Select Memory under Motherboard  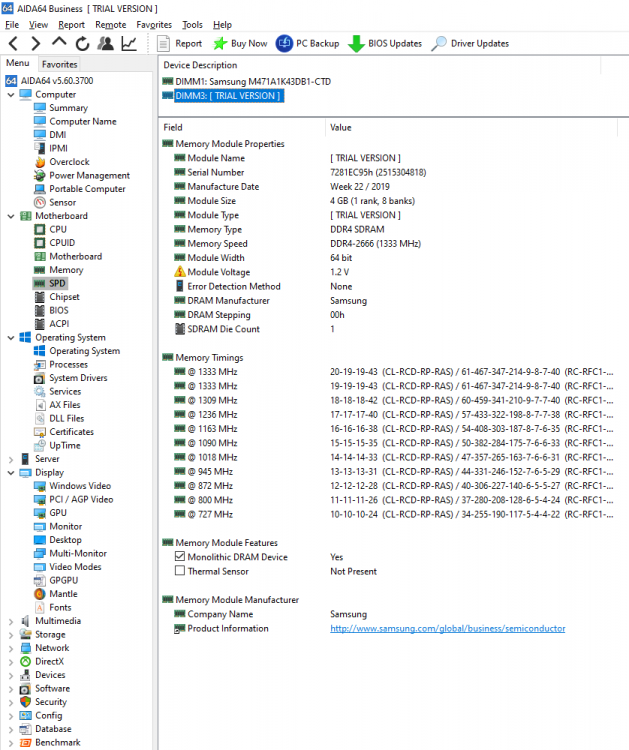(59, 270)
